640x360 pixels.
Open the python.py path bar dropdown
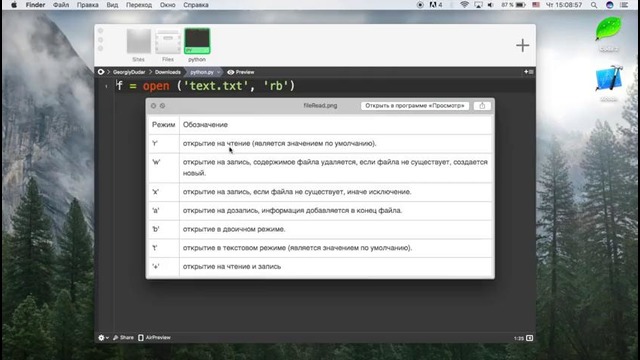(205, 72)
